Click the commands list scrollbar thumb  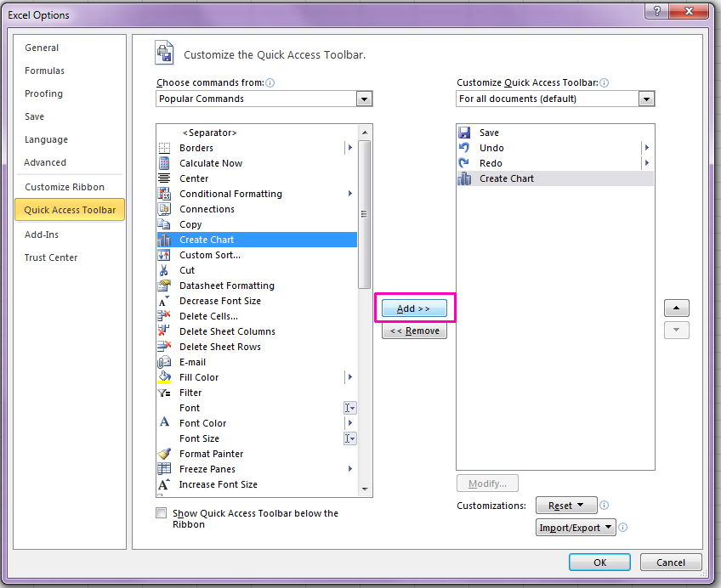click(364, 214)
